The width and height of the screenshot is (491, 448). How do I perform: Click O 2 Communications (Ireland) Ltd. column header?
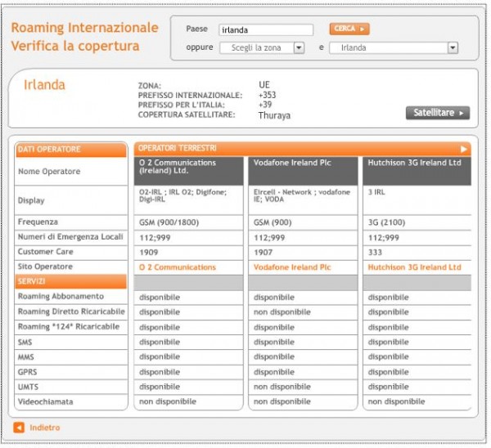pyautogui.click(x=188, y=171)
